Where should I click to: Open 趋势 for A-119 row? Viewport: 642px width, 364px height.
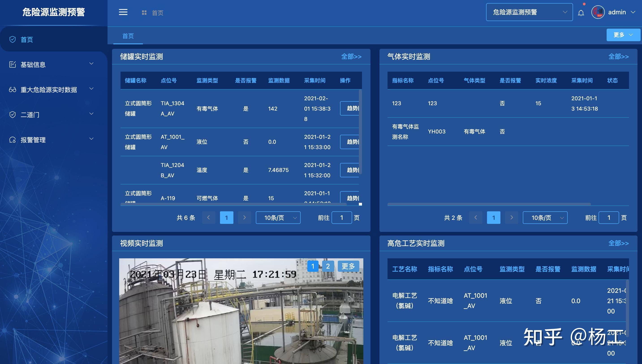(x=350, y=197)
